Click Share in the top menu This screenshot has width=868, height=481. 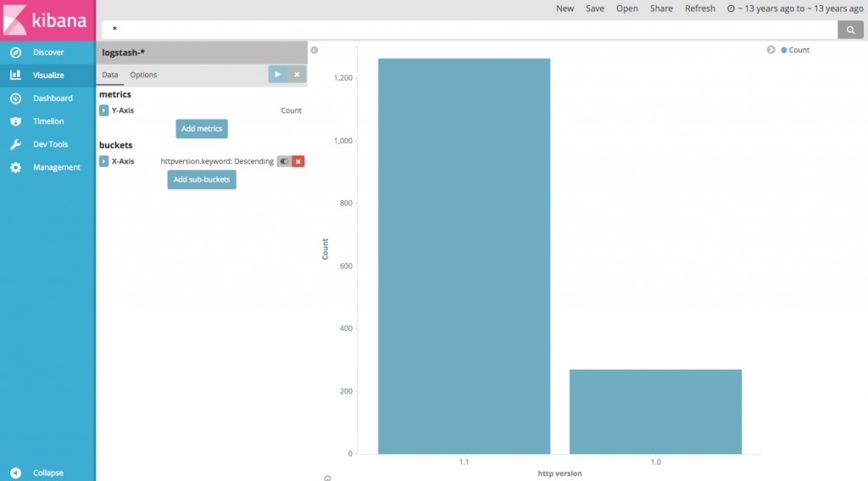[x=661, y=8]
